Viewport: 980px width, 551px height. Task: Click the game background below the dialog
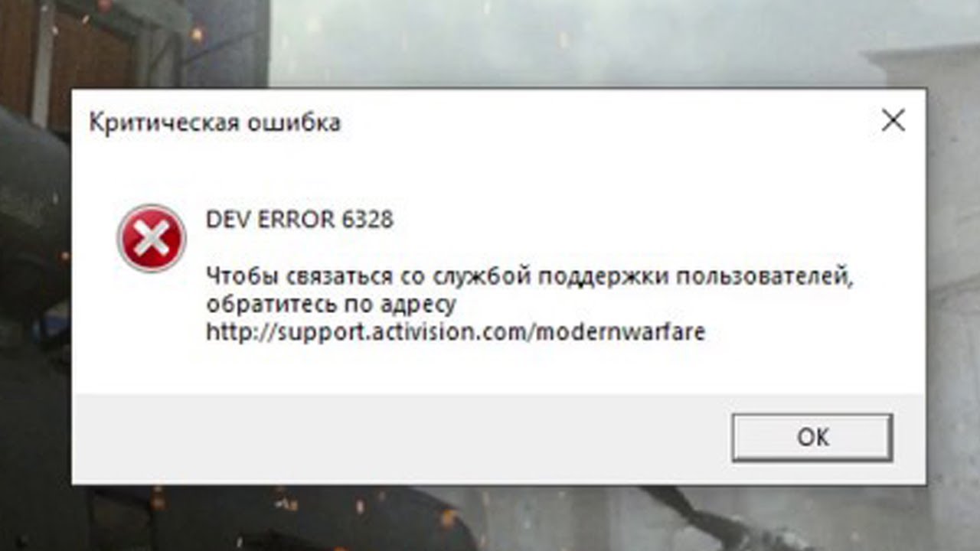click(490, 519)
